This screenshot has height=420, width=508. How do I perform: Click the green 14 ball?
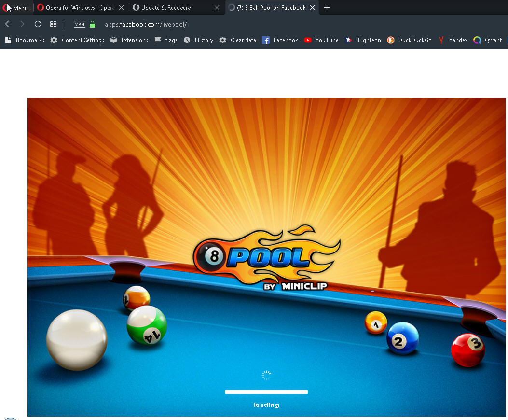pyautogui.click(x=147, y=325)
